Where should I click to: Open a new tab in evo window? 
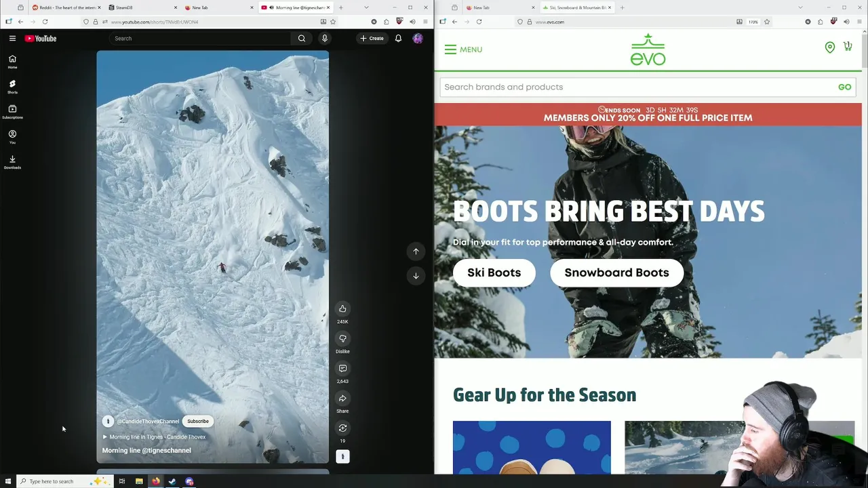coord(622,7)
